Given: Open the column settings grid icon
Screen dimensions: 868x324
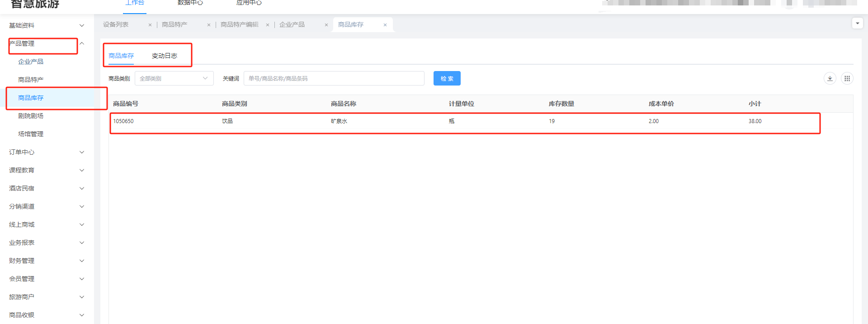Looking at the screenshot, I should pyautogui.click(x=847, y=78).
